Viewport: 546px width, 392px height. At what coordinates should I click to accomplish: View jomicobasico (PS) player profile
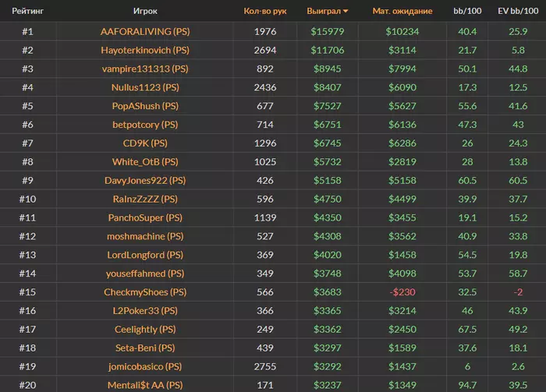[x=145, y=366]
